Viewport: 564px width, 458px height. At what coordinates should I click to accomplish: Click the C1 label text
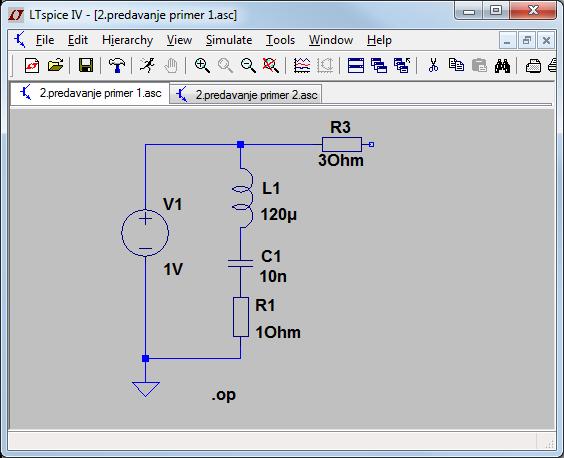pyautogui.click(x=271, y=257)
